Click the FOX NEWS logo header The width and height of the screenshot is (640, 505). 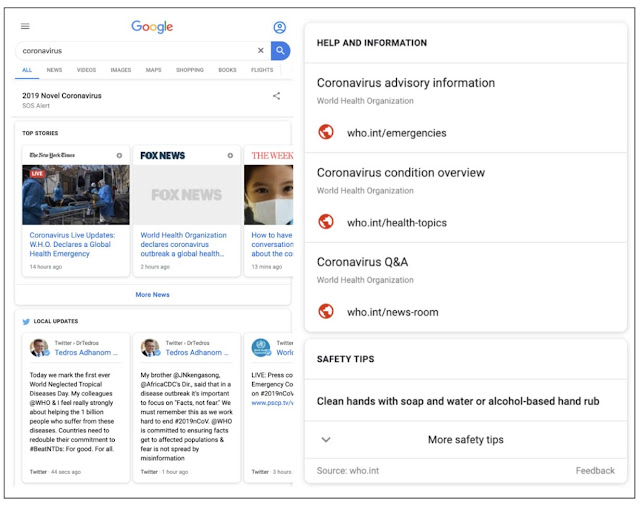click(x=162, y=156)
